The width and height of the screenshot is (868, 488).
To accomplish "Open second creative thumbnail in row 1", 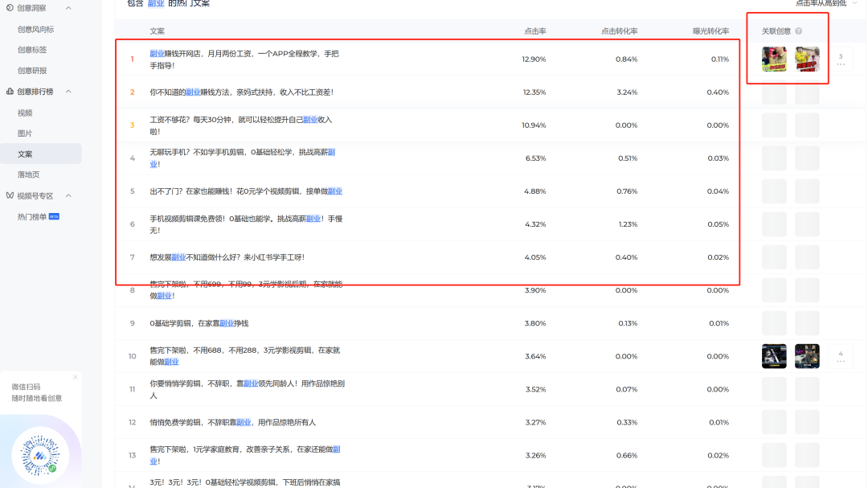I will coord(807,59).
